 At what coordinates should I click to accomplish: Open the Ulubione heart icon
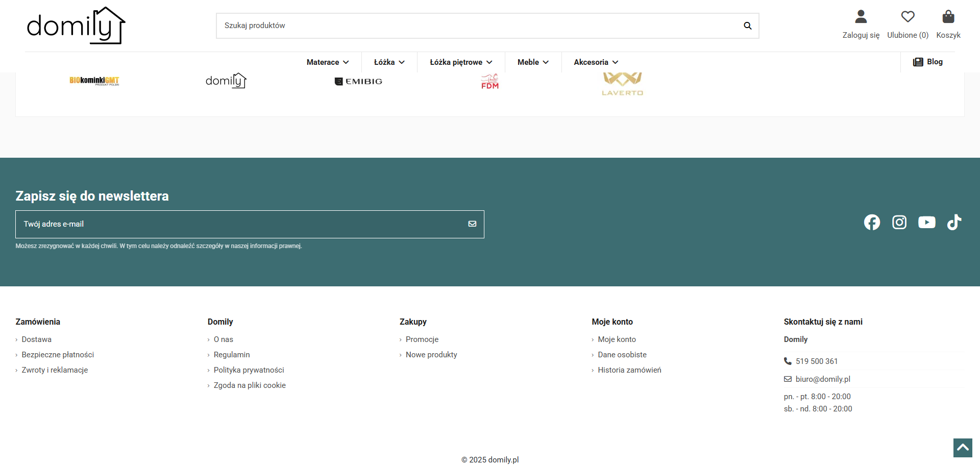tap(908, 17)
